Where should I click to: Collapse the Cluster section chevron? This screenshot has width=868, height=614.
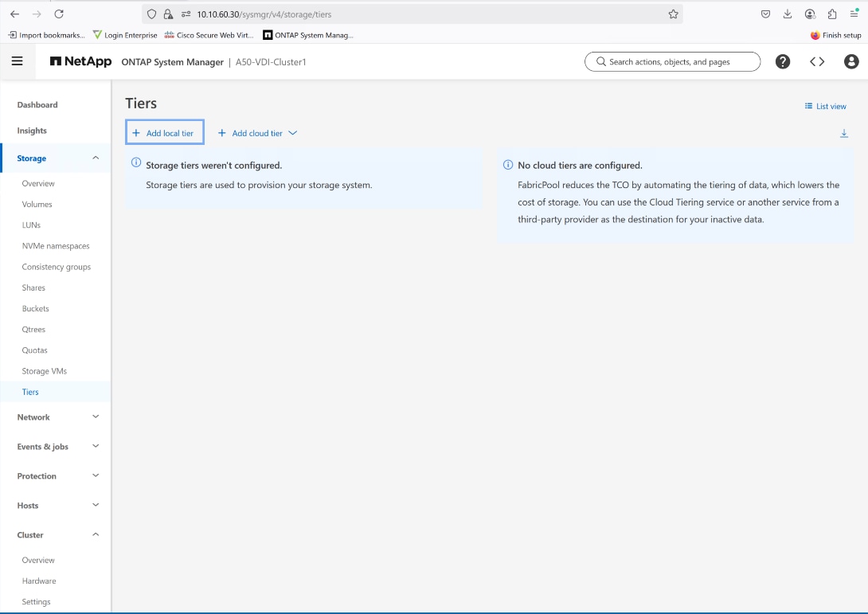pyautogui.click(x=96, y=534)
